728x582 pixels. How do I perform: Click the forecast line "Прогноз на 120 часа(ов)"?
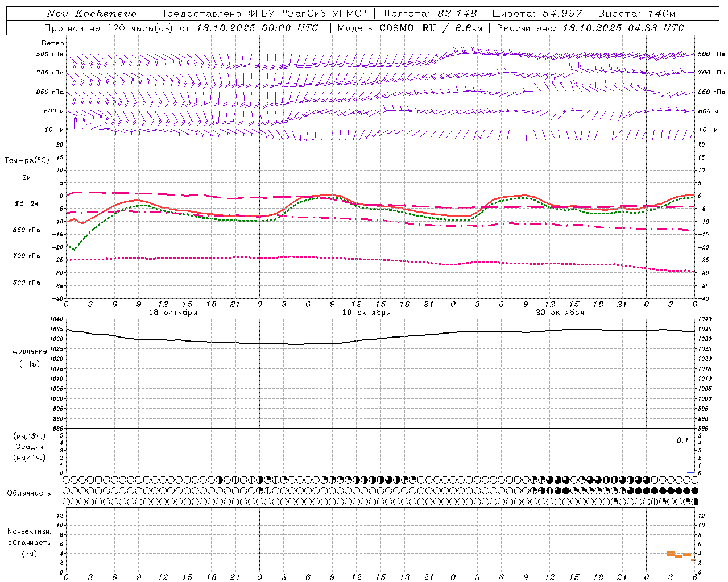point(109,28)
